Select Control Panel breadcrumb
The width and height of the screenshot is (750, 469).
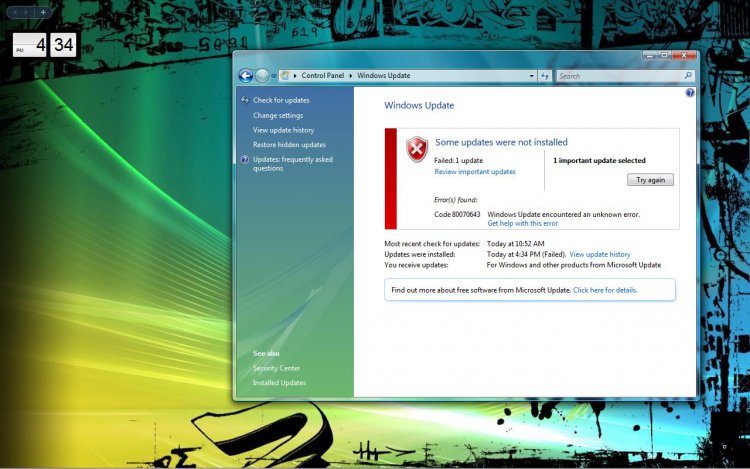[322, 76]
